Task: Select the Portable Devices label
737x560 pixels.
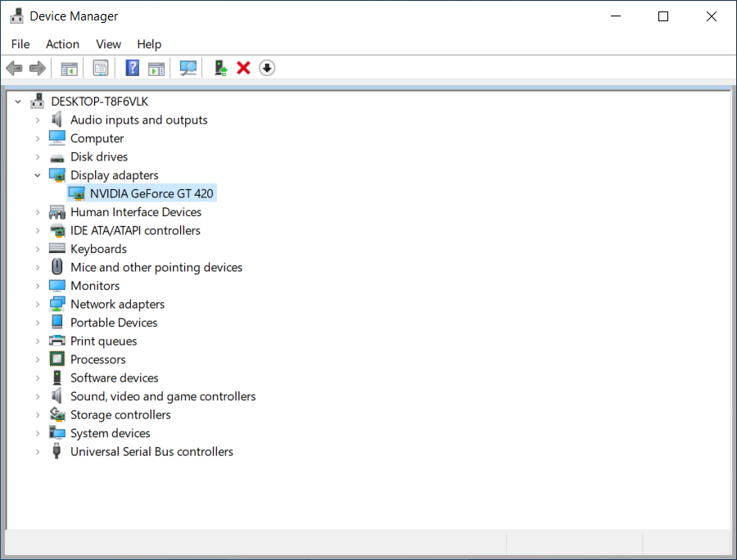Action: pyautogui.click(x=114, y=323)
